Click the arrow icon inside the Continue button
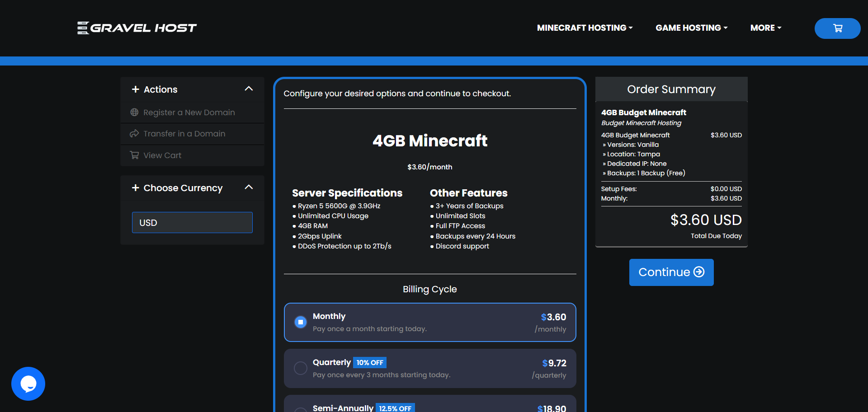This screenshot has width=868, height=412. coord(698,272)
